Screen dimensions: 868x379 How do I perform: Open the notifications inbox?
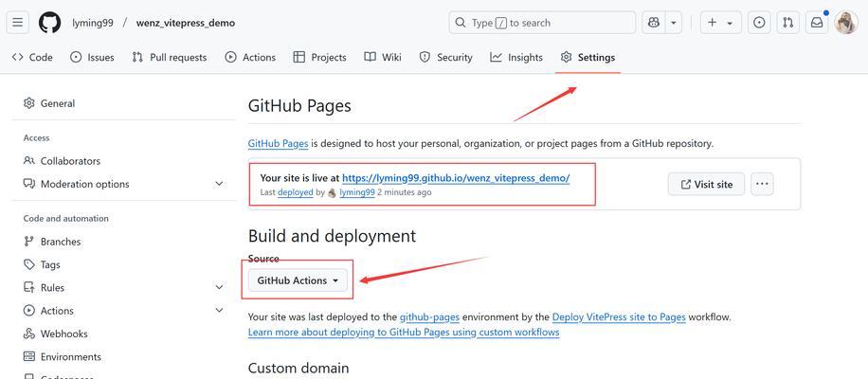(817, 23)
